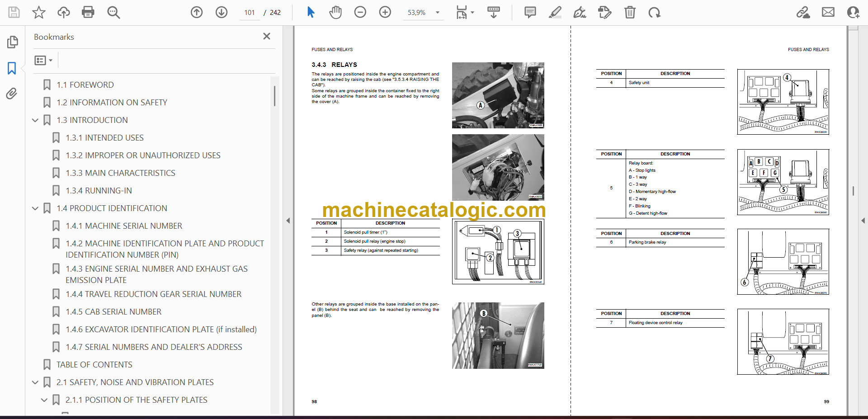Add document to favorites star icon
This screenshot has width=868, height=419.
(39, 12)
